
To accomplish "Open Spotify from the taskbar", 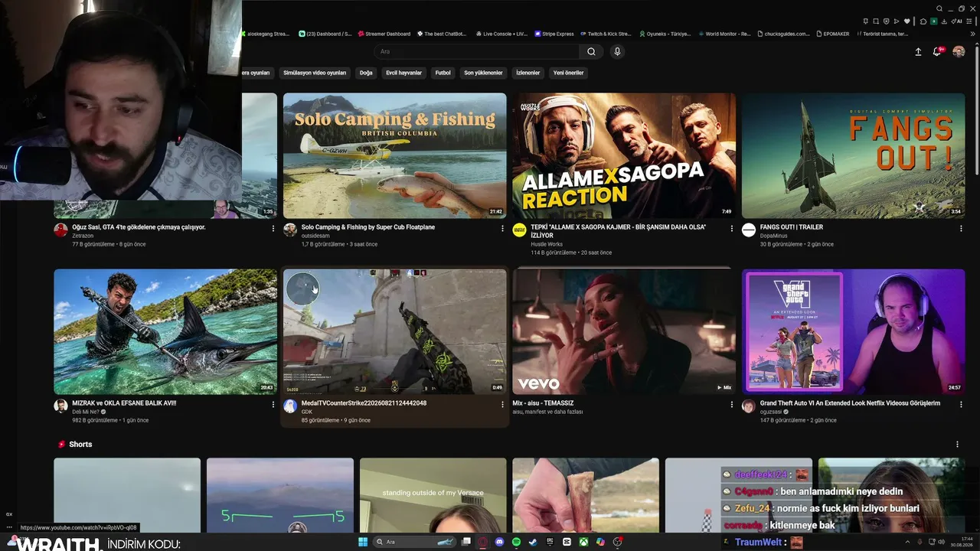I will 517,542.
